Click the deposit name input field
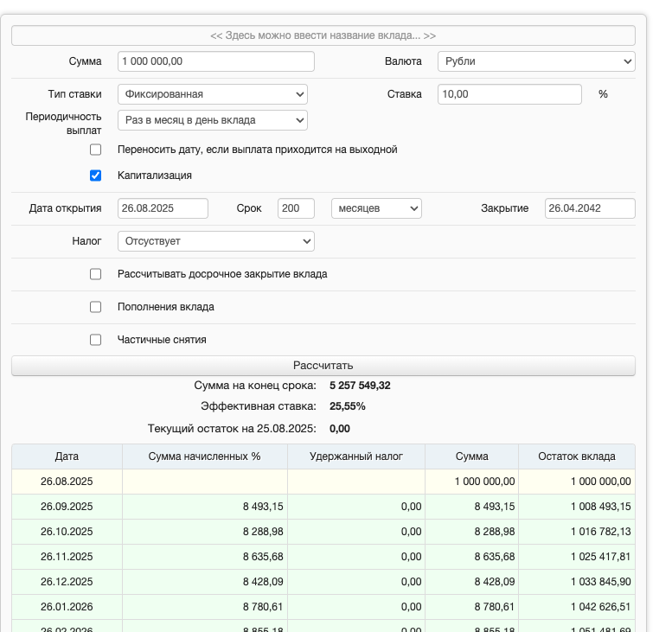The width and height of the screenshot is (672, 632). pyautogui.click(x=323, y=35)
